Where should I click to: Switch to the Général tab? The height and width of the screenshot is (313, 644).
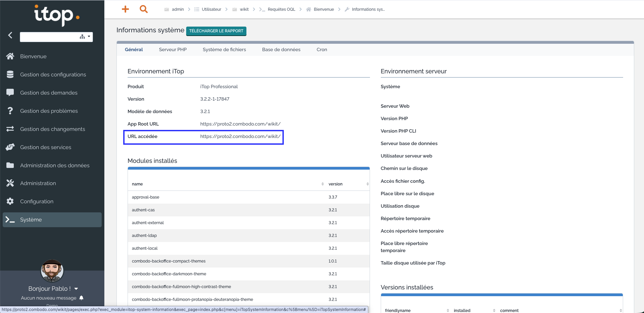(134, 49)
